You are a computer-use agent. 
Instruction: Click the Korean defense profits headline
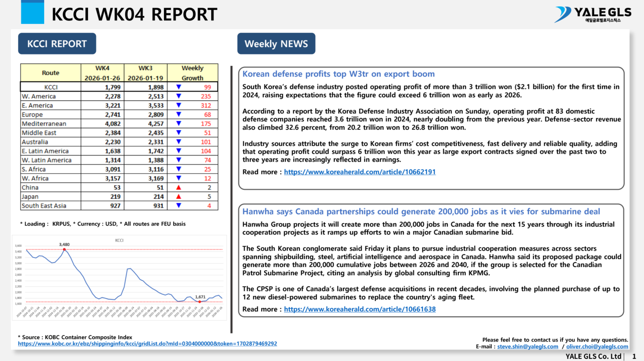pyautogui.click(x=338, y=74)
